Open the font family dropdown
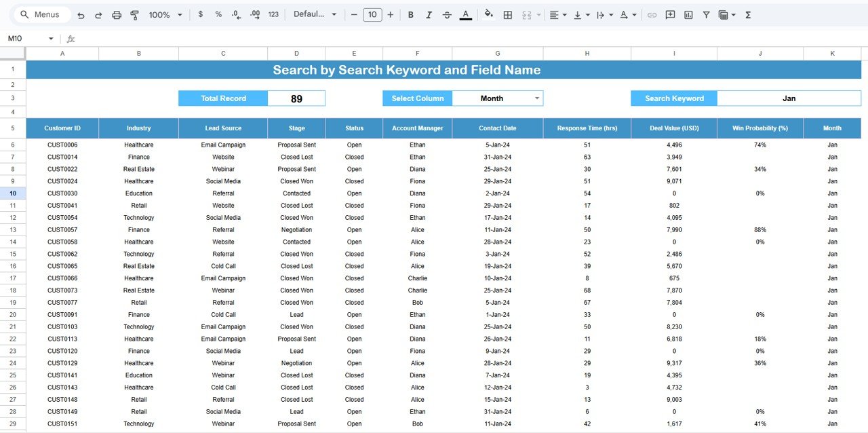The width and height of the screenshot is (868, 433). tap(315, 15)
